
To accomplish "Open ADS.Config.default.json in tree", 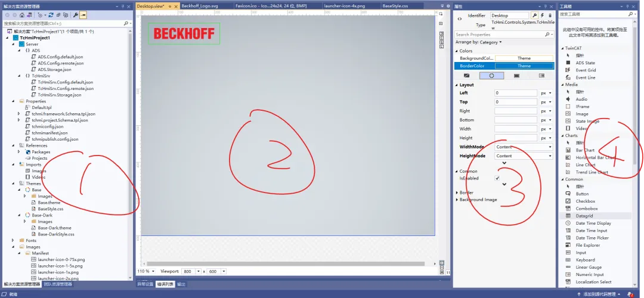I will 60,57.
